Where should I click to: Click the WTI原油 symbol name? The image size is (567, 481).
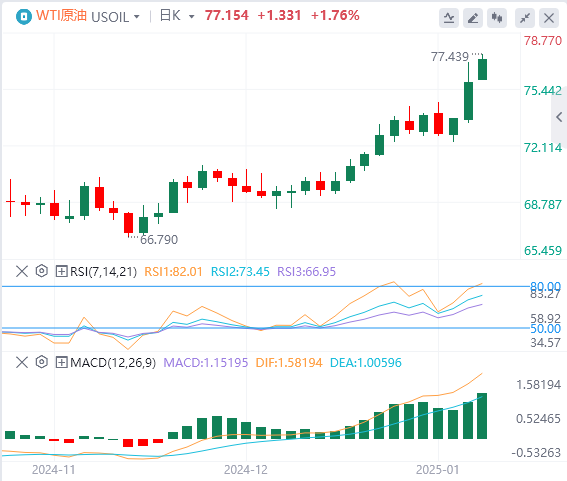pos(61,16)
